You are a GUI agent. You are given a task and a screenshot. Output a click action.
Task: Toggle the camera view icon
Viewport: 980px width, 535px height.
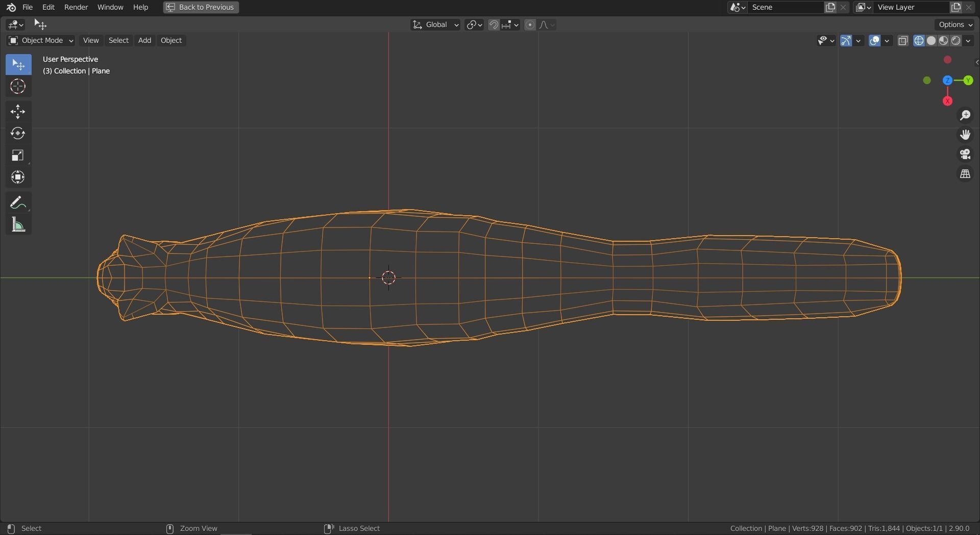point(965,154)
